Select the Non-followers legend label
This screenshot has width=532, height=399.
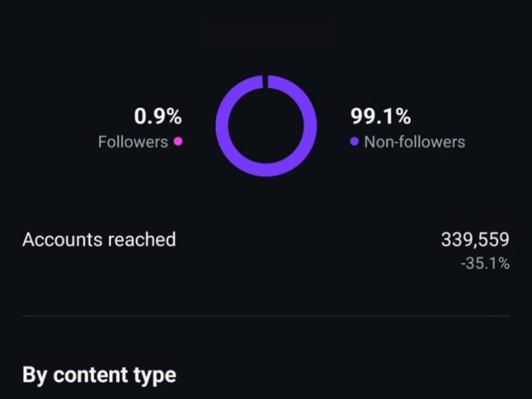tap(414, 142)
